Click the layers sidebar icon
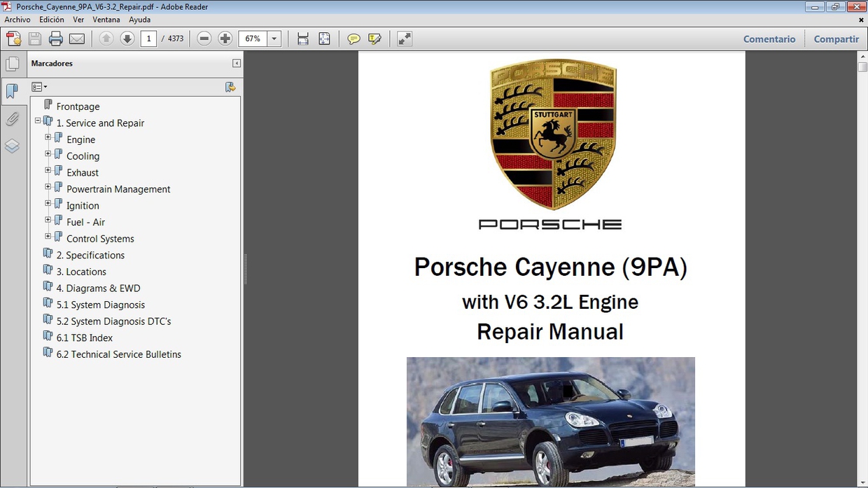This screenshot has width=868, height=488. (13, 146)
